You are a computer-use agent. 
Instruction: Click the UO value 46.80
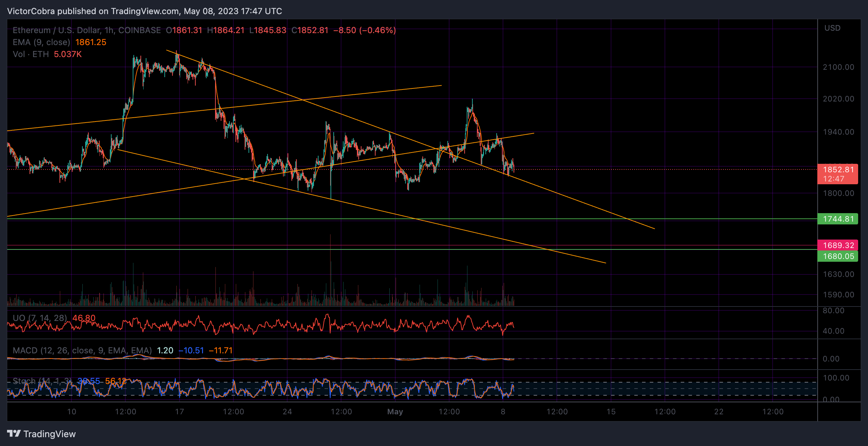[84, 318]
